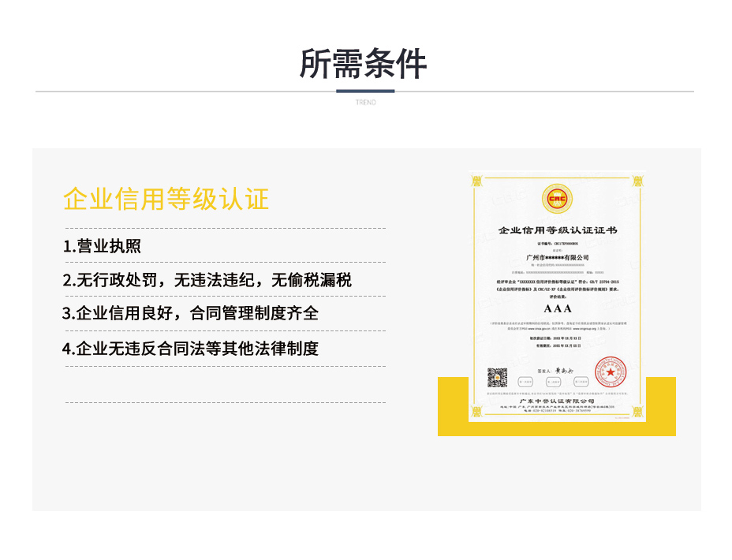Click the red official seal stamp
The width and height of the screenshot is (732, 560).
[x=609, y=372]
